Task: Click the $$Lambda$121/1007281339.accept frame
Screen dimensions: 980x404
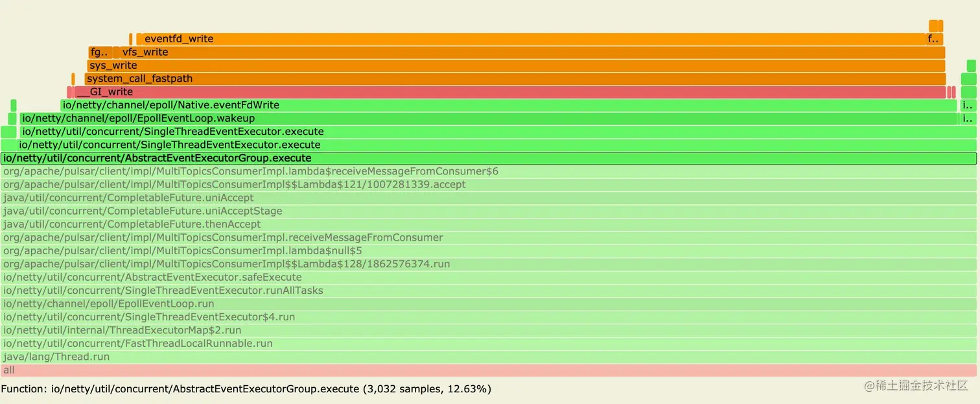Action: [x=489, y=185]
